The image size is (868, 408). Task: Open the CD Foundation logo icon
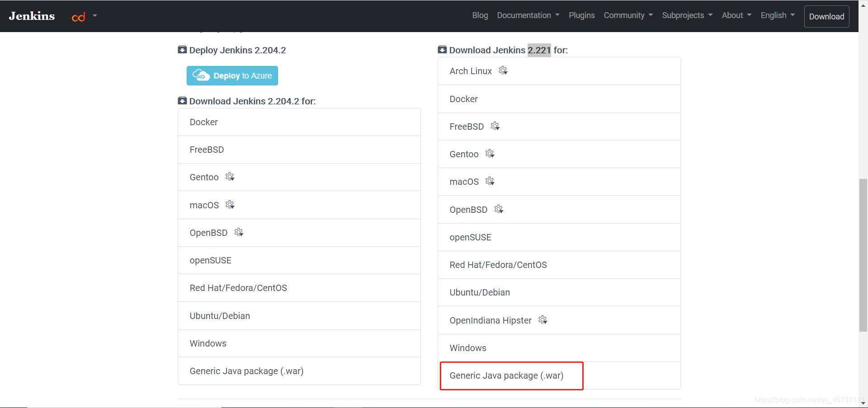79,17
